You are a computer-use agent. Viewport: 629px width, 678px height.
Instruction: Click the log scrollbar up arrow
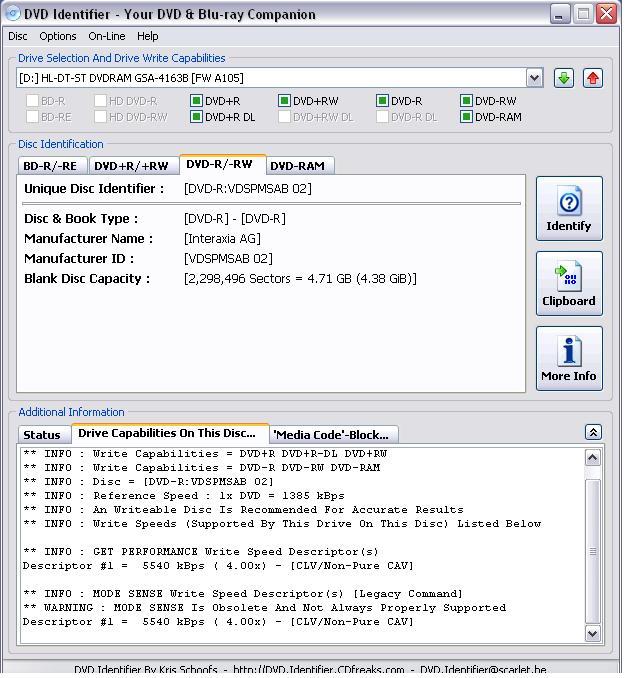592,457
